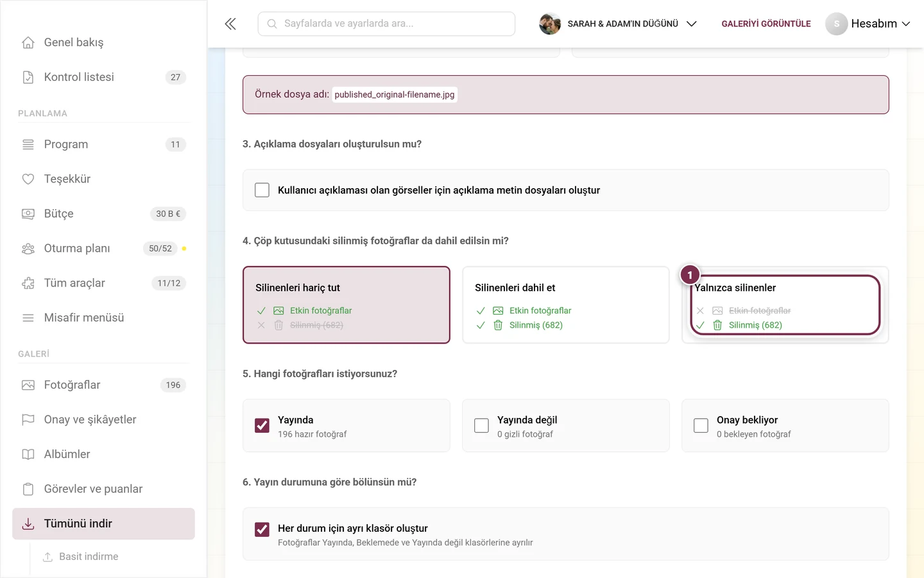Enable caption text files checkbox

(x=262, y=190)
